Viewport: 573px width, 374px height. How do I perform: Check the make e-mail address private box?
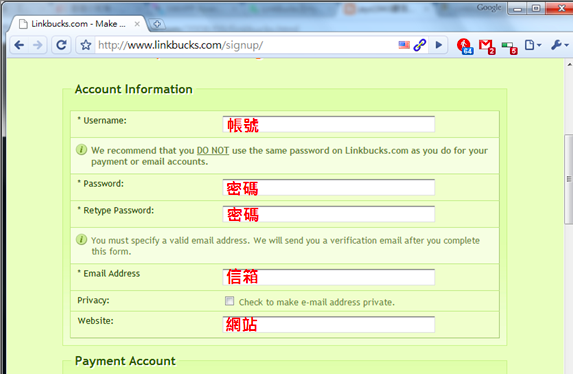point(229,301)
